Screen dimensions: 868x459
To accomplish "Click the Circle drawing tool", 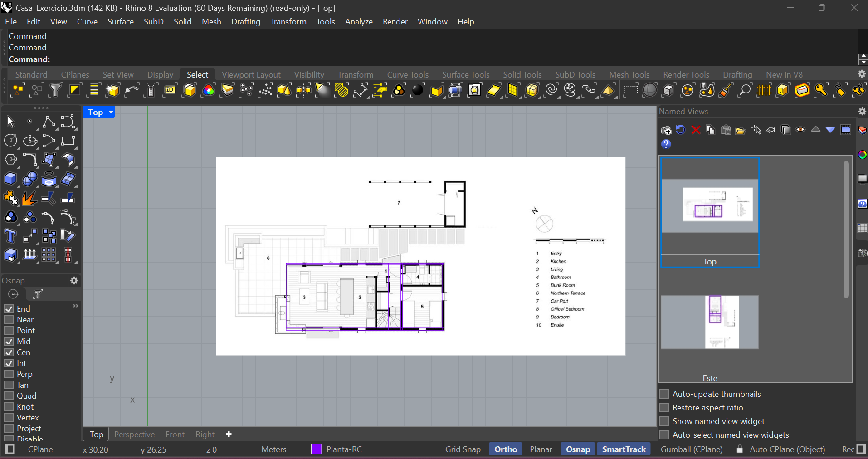I will (x=10, y=141).
